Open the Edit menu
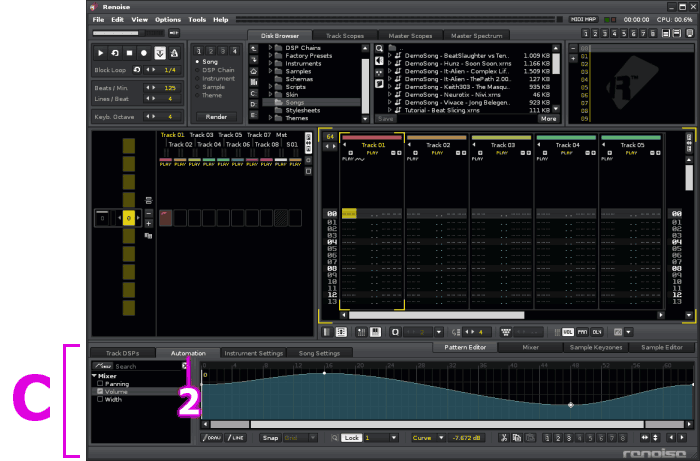Image resolution: width=700 pixels, height=461 pixels. pos(117,20)
